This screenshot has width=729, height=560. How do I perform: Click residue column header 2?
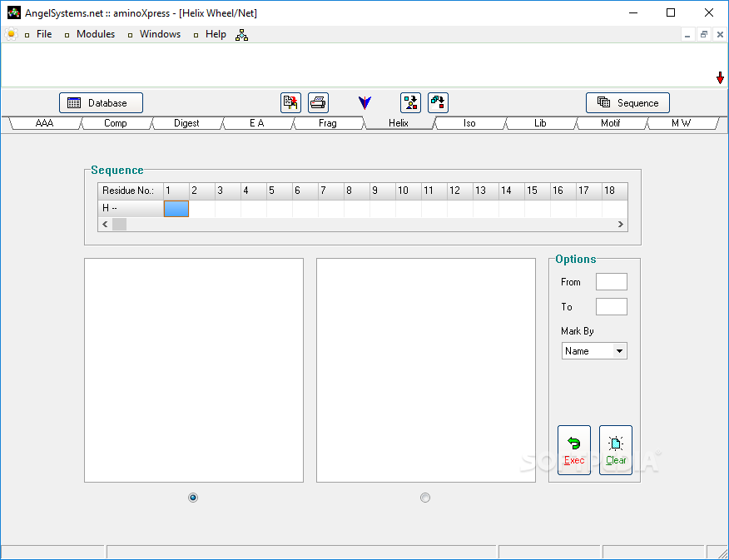point(201,191)
